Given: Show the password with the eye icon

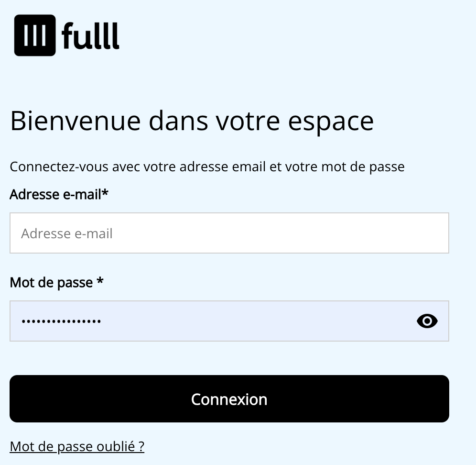Looking at the screenshot, I should point(427,321).
